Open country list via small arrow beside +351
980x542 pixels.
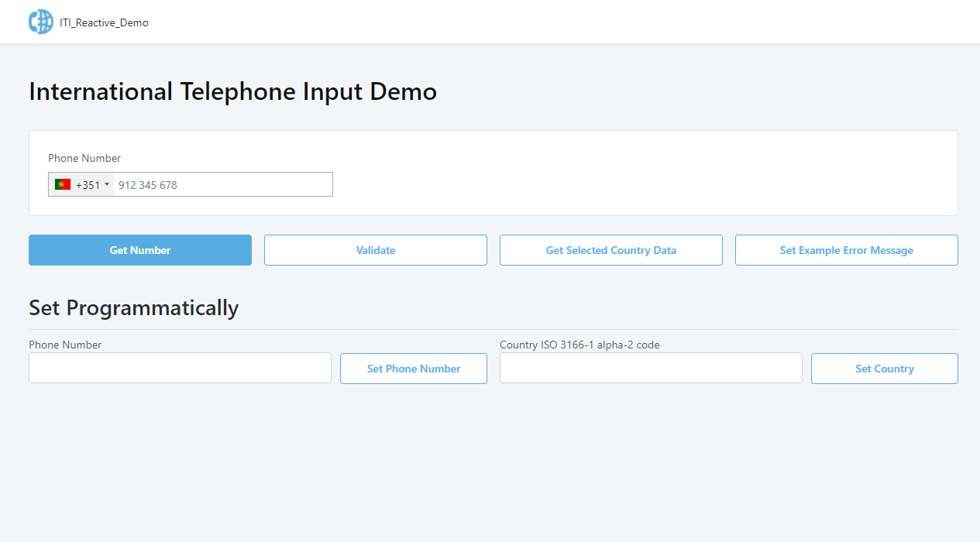(107, 185)
